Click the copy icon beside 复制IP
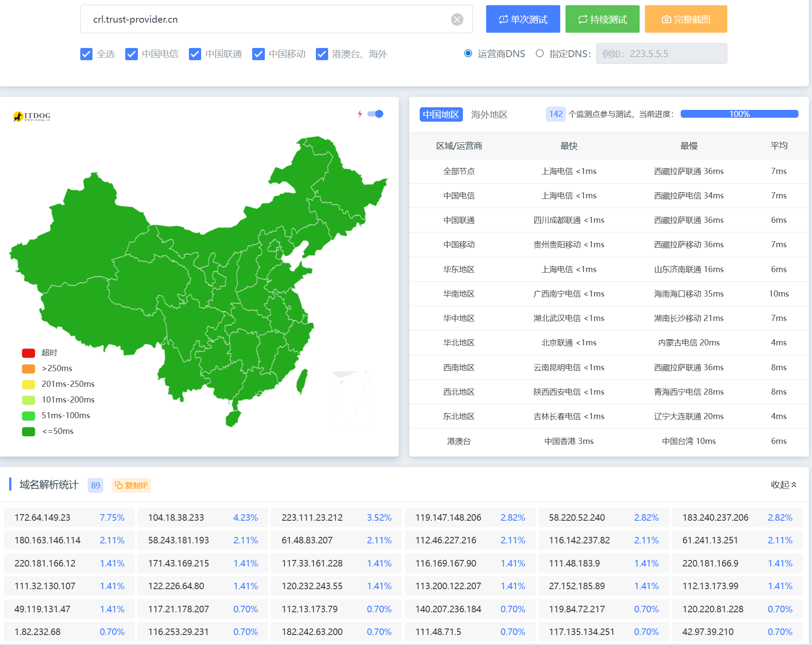This screenshot has height=645, width=812. click(118, 485)
